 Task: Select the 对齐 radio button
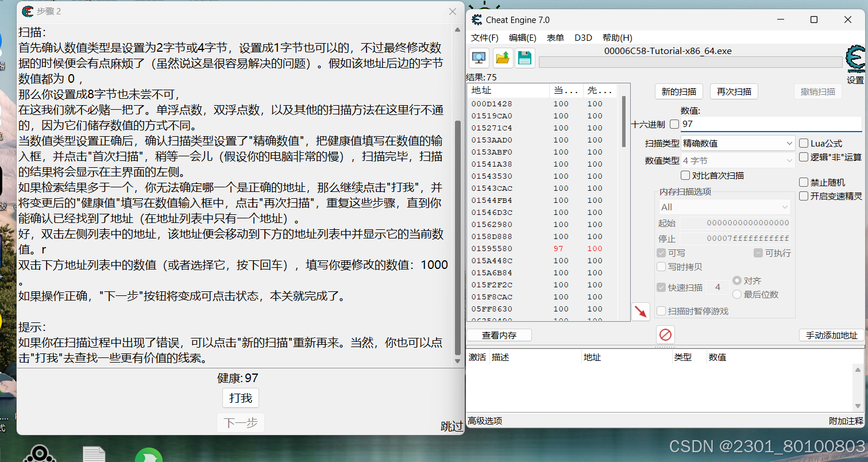tap(737, 280)
